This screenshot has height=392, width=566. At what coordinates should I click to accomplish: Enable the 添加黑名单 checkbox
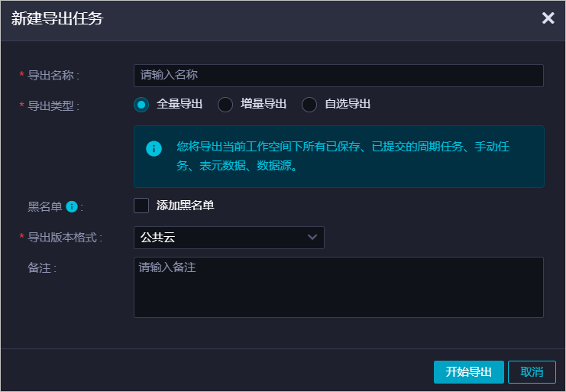click(141, 206)
